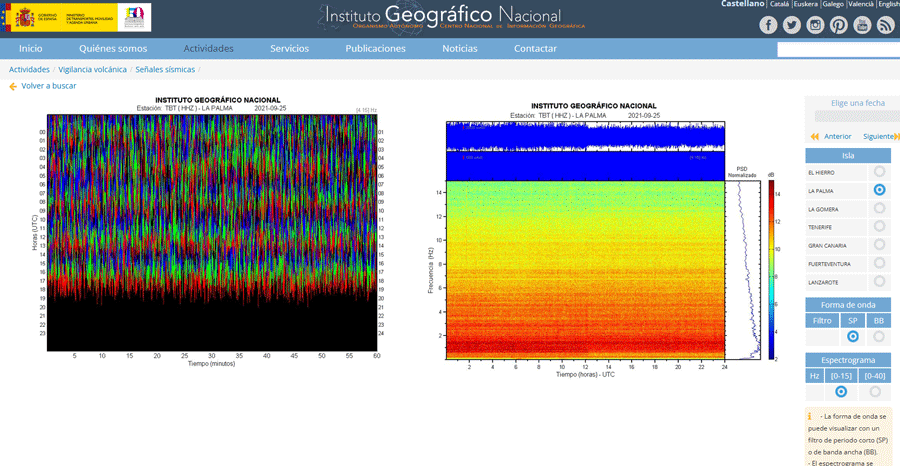Select the LANZAROTE island radio button
The image size is (900, 466).
point(879,282)
